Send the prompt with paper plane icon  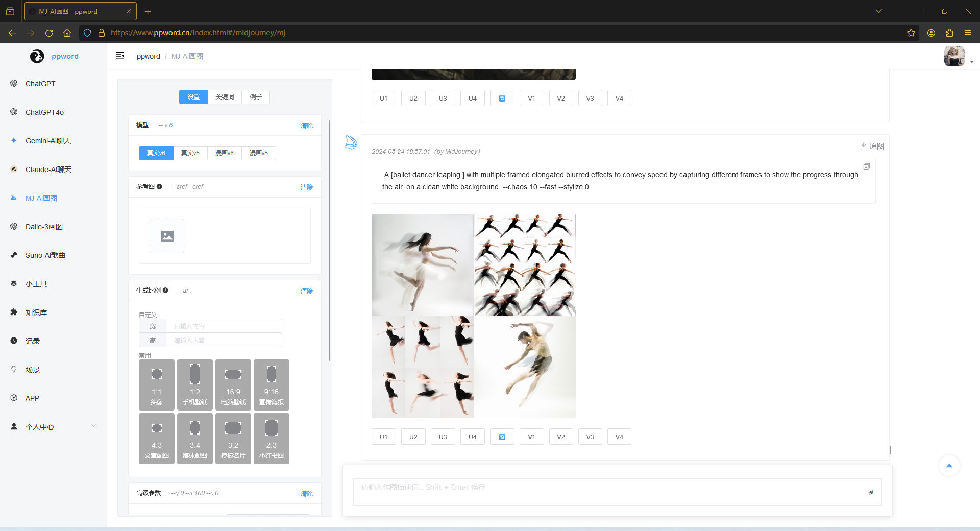tap(871, 492)
